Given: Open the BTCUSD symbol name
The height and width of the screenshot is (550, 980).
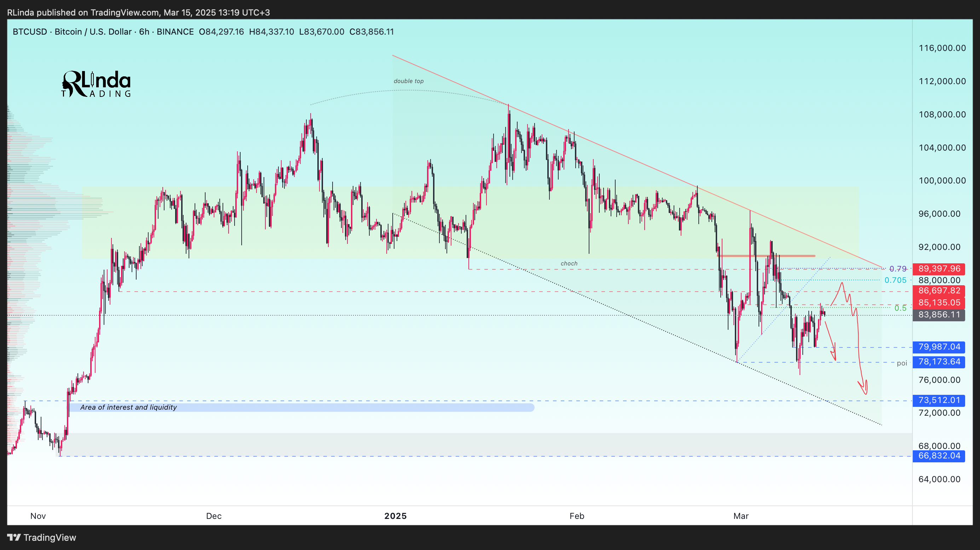Looking at the screenshot, I should tap(29, 32).
